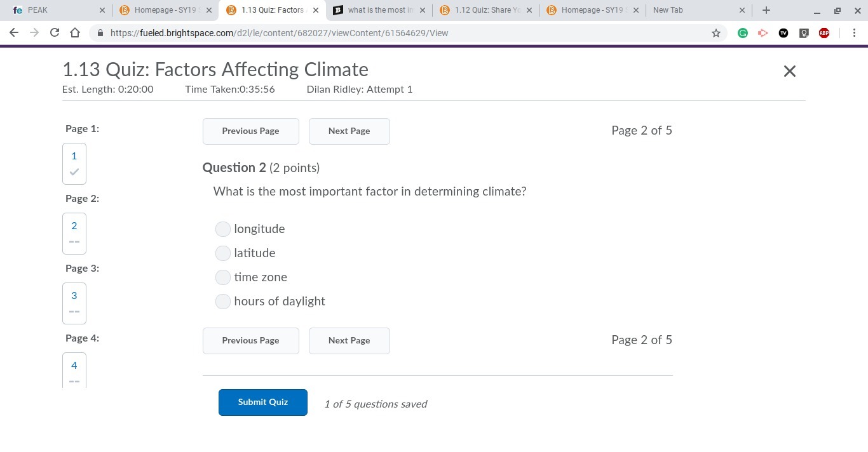Go to browser home page icon
The image size is (868, 452).
[x=75, y=33]
